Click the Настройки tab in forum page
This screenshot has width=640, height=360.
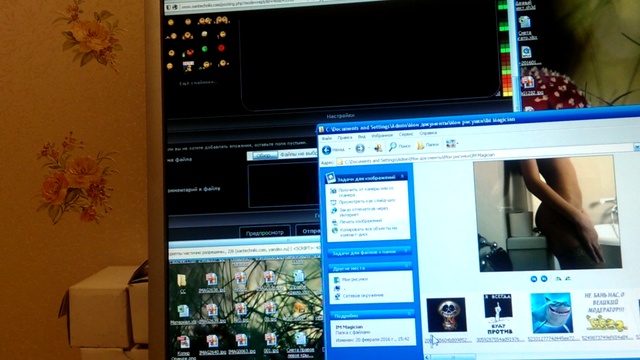point(340,116)
